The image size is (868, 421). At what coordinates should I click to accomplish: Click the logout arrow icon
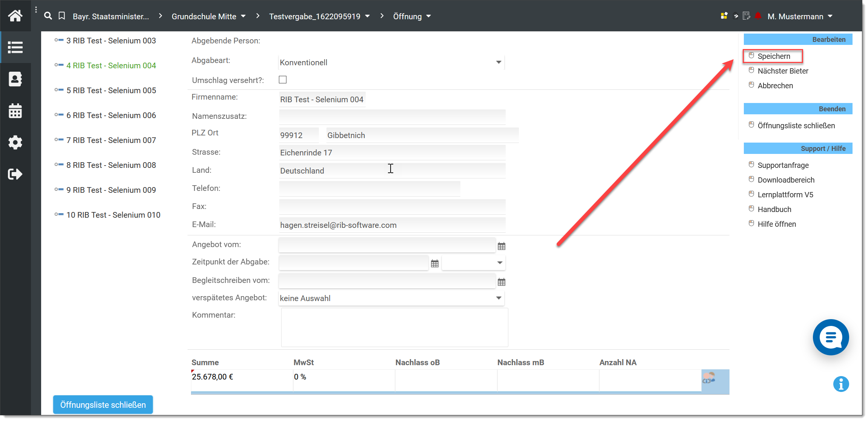pyautogui.click(x=15, y=174)
